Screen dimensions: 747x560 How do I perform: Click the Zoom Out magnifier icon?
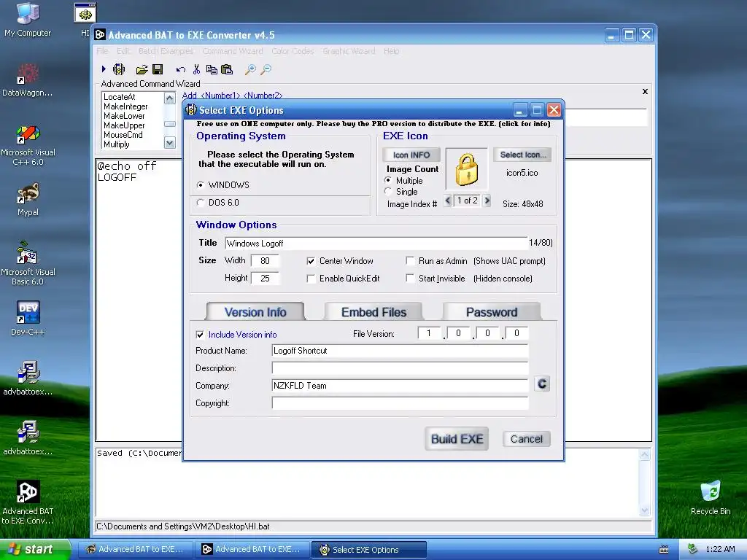(266, 69)
